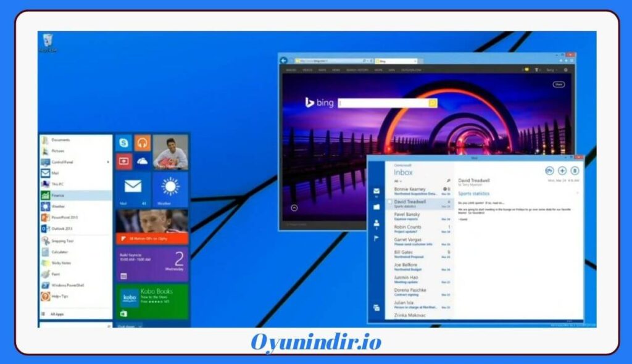
Task: Open Outlook 2013 from the Start menu
Action: [x=76, y=228]
